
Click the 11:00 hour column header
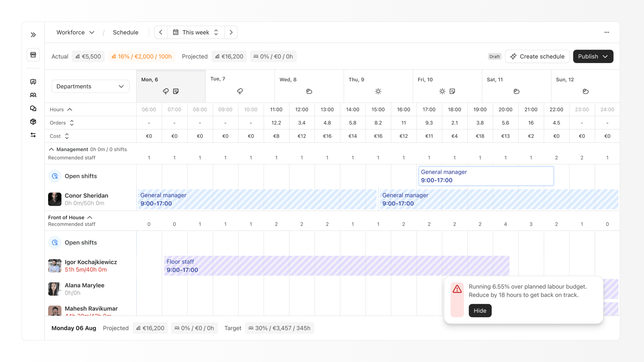[276, 109]
